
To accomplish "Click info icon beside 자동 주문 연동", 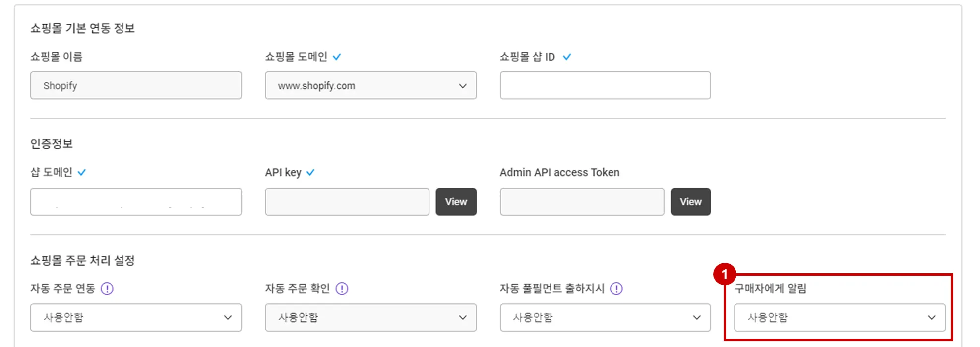I will [x=107, y=288].
